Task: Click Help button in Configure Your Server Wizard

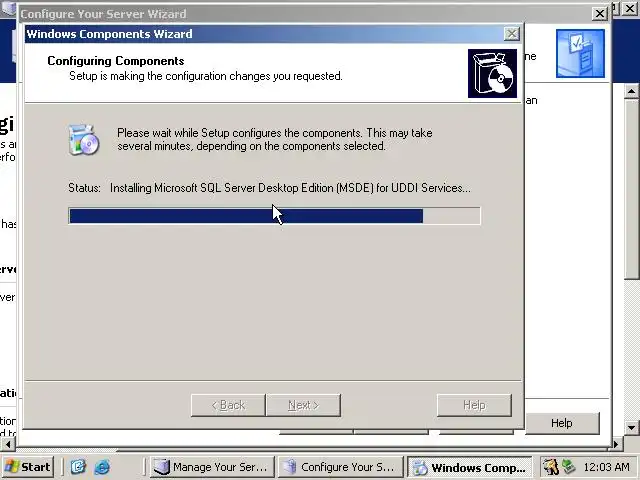Action: pyautogui.click(x=562, y=423)
